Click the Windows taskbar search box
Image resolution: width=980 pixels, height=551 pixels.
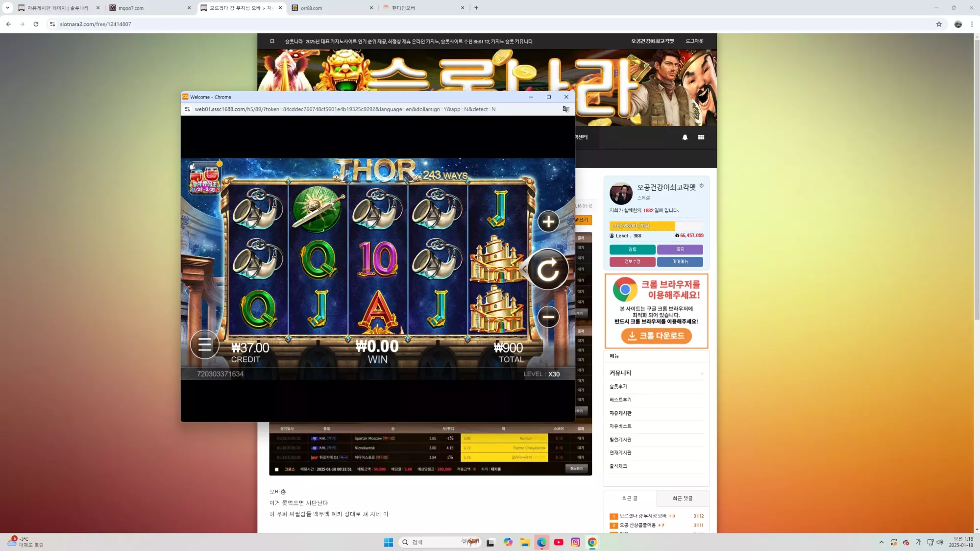click(x=439, y=542)
